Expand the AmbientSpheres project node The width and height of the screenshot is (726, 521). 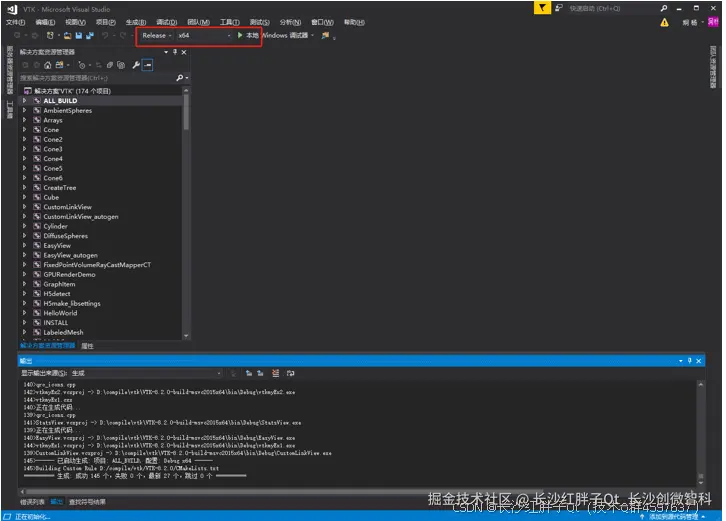(25, 110)
